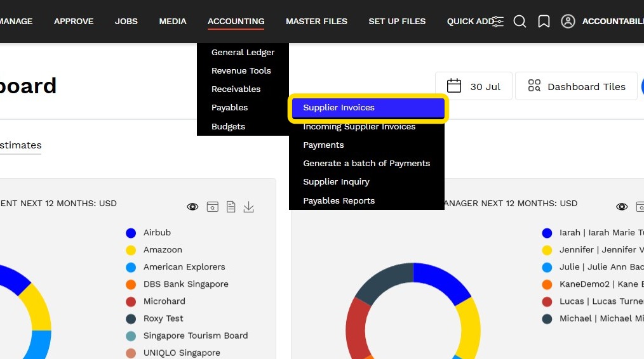644x359 pixels.
Task: Click the Jennifer yellow legend dot
Action: coord(547,251)
